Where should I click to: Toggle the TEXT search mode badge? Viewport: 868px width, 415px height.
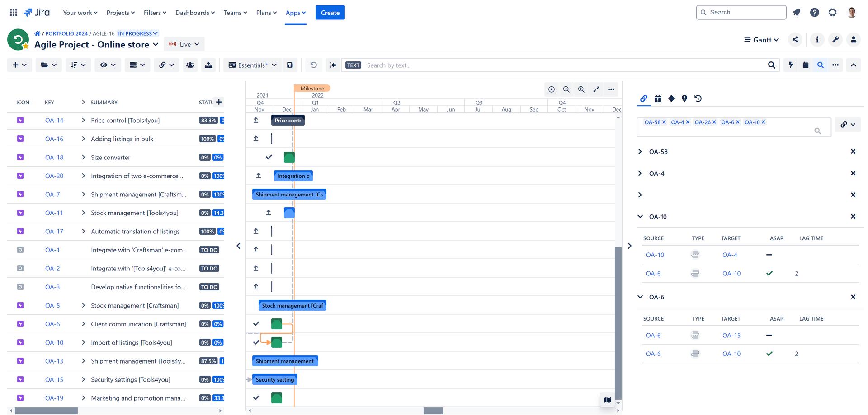[354, 65]
